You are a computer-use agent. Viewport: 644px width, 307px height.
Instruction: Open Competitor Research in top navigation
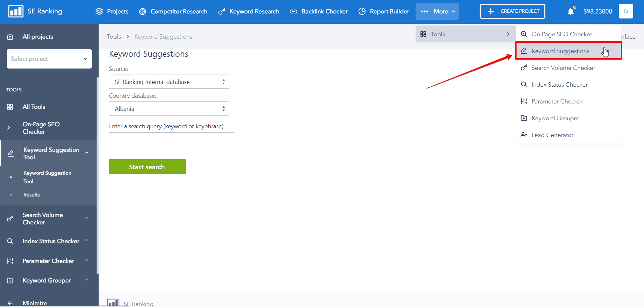[x=173, y=11]
